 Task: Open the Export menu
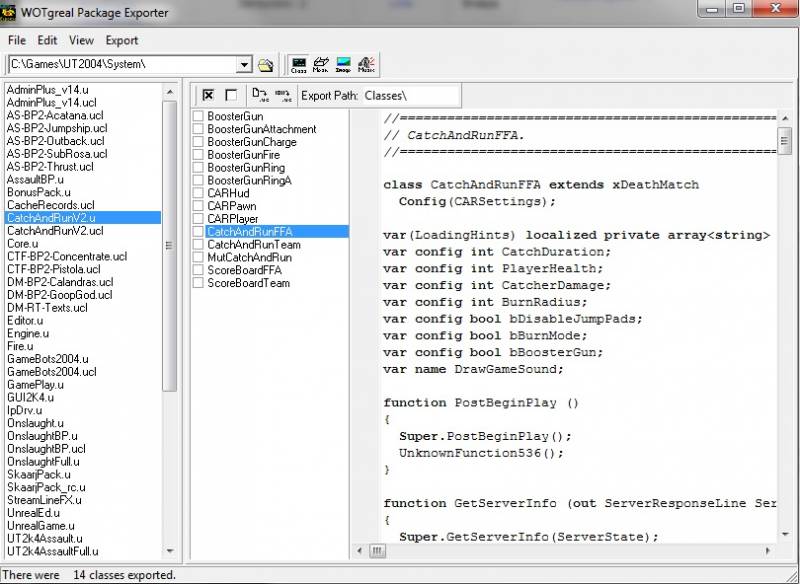[x=122, y=40]
